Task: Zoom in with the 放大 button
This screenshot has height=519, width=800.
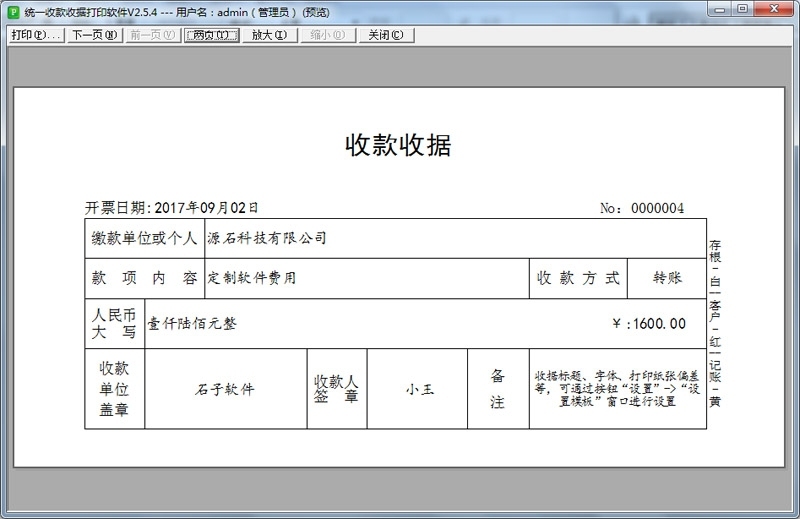Action: coord(270,35)
